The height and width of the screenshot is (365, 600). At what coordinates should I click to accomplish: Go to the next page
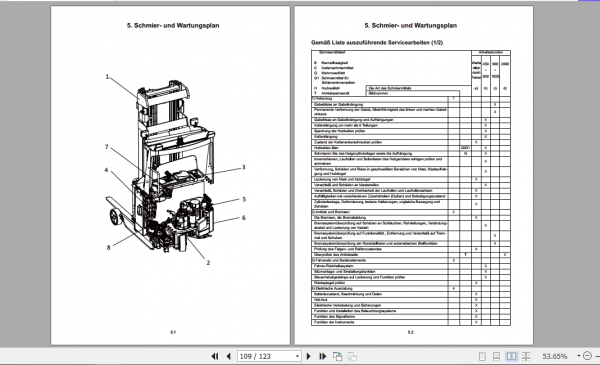[308, 356]
